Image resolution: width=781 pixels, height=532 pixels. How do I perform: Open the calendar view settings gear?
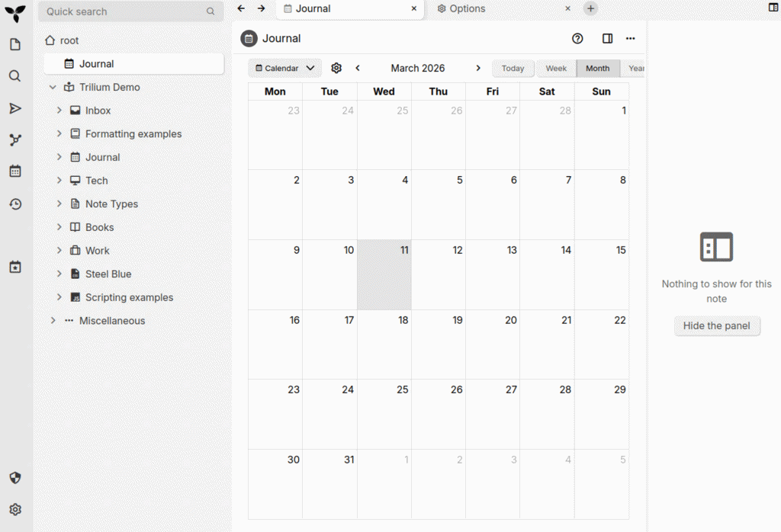[x=336, y=68]
